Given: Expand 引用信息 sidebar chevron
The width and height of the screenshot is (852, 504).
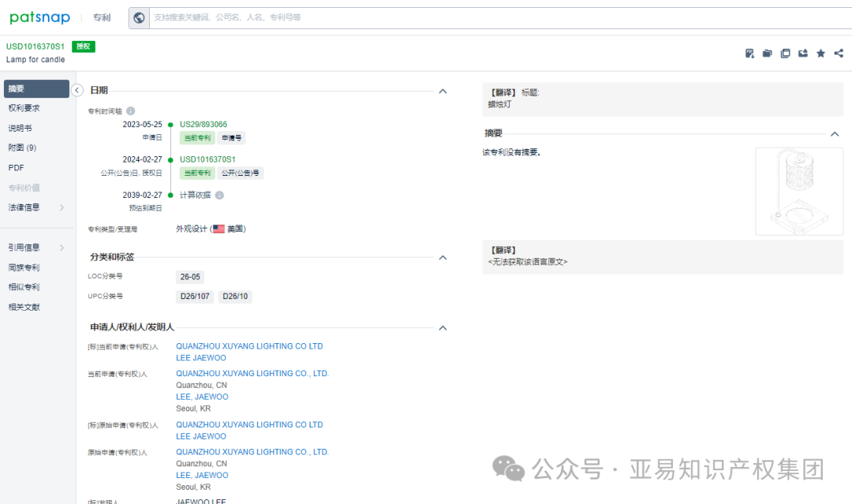Looking at the screenshot, I should click(x=62, y=248).
